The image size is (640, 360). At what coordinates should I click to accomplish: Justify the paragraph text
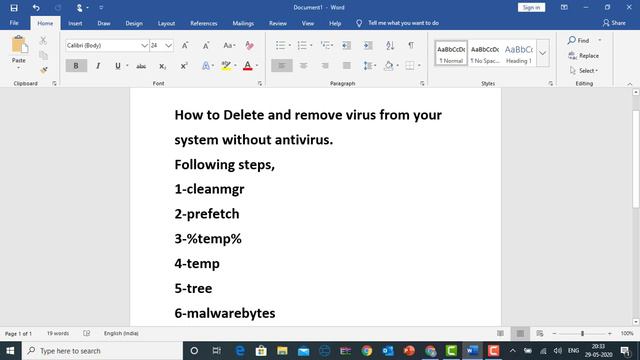click(347, 65)
